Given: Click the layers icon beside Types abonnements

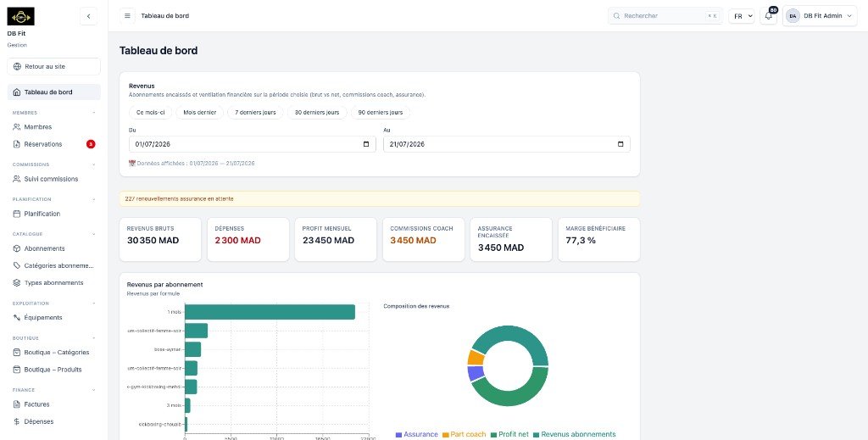Looking at the screenshot, I should [x=17, y=283].
